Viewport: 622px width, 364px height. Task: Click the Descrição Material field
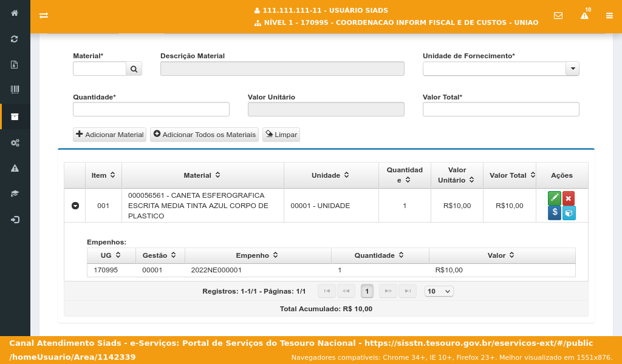click(x=282, y=69)
